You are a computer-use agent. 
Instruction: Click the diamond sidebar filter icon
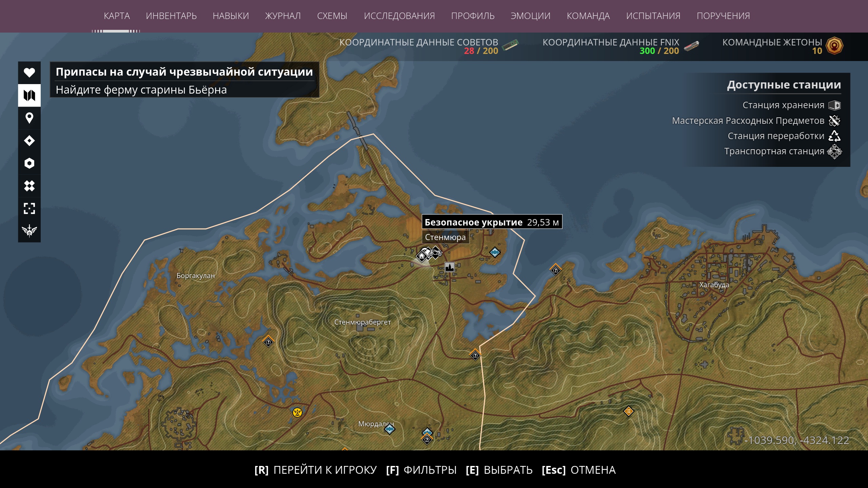(x=29, y=141)
